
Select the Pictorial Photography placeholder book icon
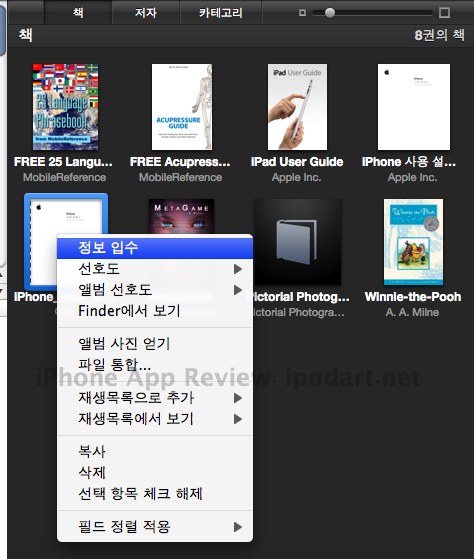297,242
